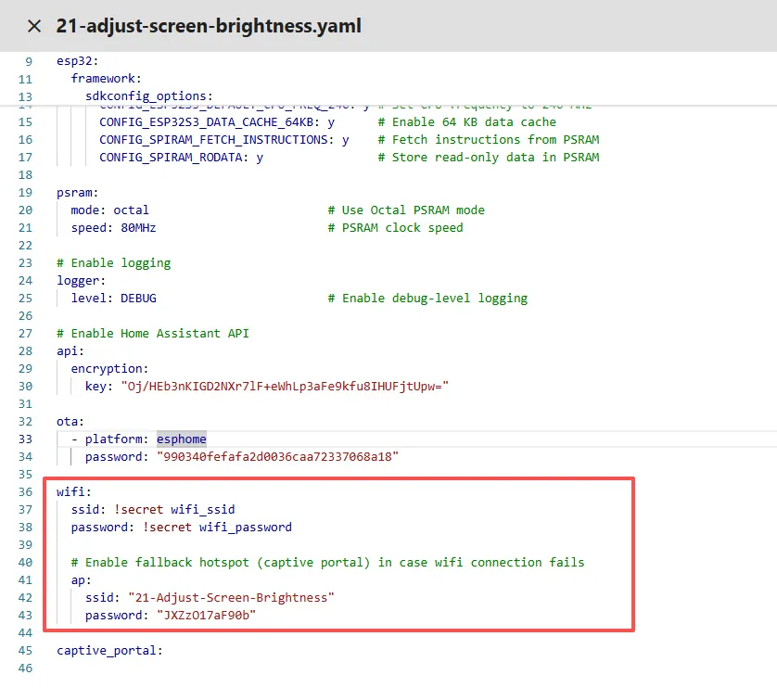Click the 21-adjust-screen-brightness.yaml file title
777x700 pixels.
click(209, 26)
